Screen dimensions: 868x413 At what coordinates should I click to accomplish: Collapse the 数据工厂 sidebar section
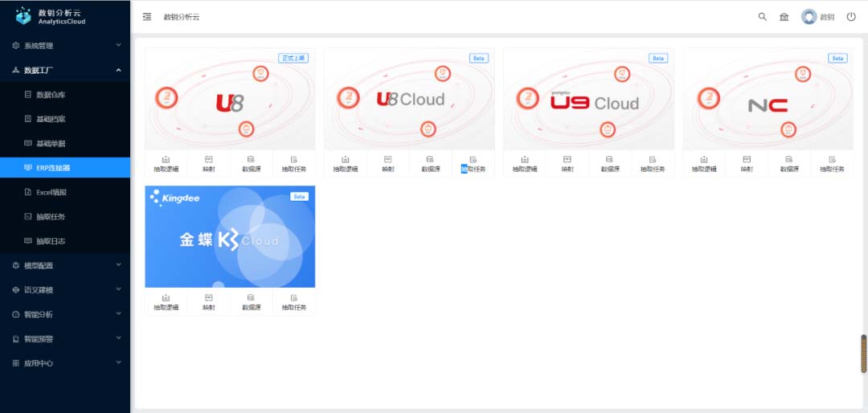(65, 71)
